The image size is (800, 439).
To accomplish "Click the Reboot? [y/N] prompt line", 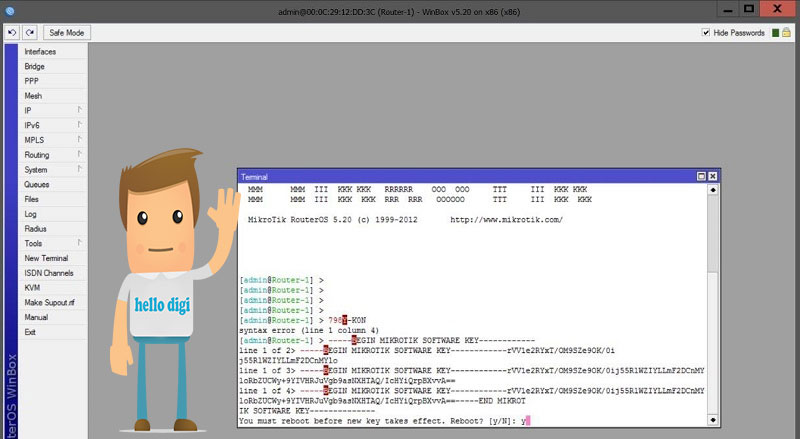I will (x=384, y=421).
